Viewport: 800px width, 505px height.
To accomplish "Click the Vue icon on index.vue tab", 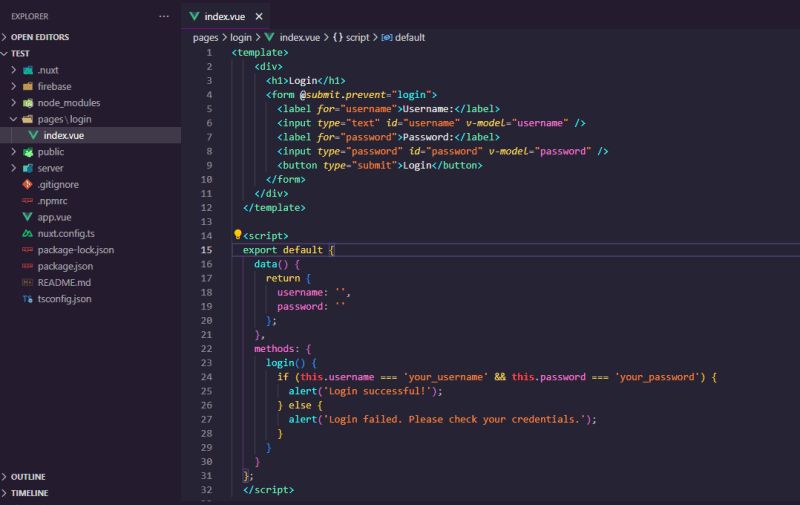I will pos(194,16).
